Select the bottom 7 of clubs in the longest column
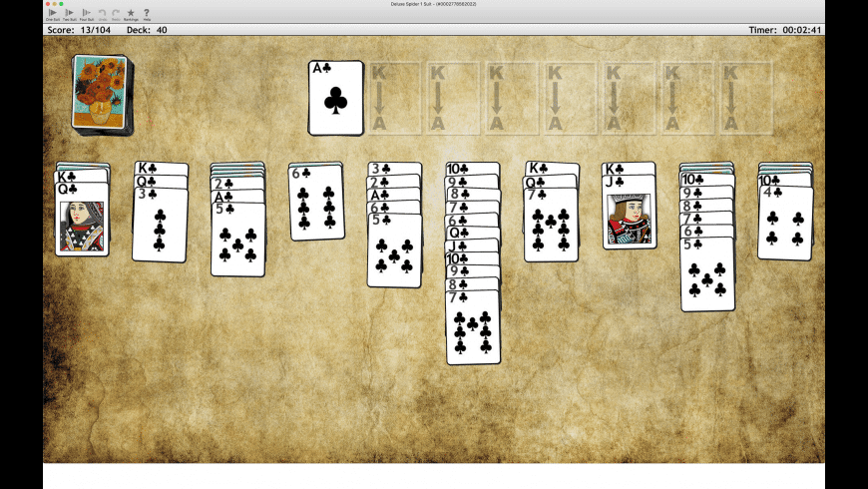The width and height of the screenshot is (868, 489). 473,327
